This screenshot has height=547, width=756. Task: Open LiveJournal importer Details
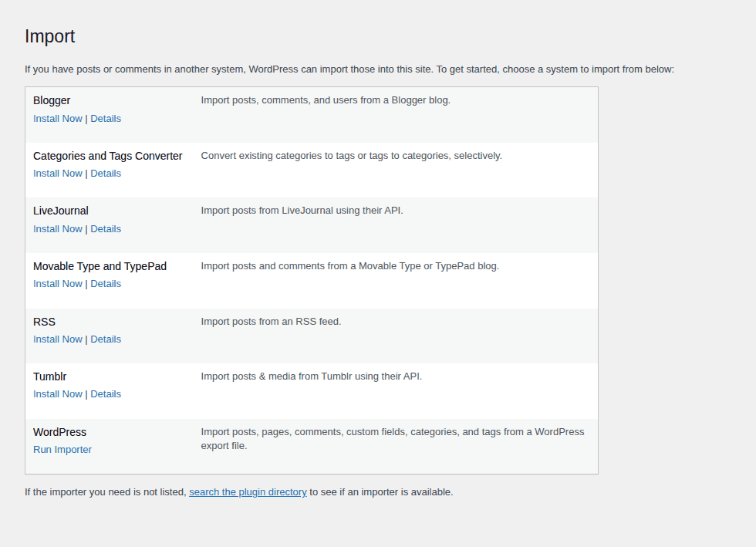click(x=106, y=229)
